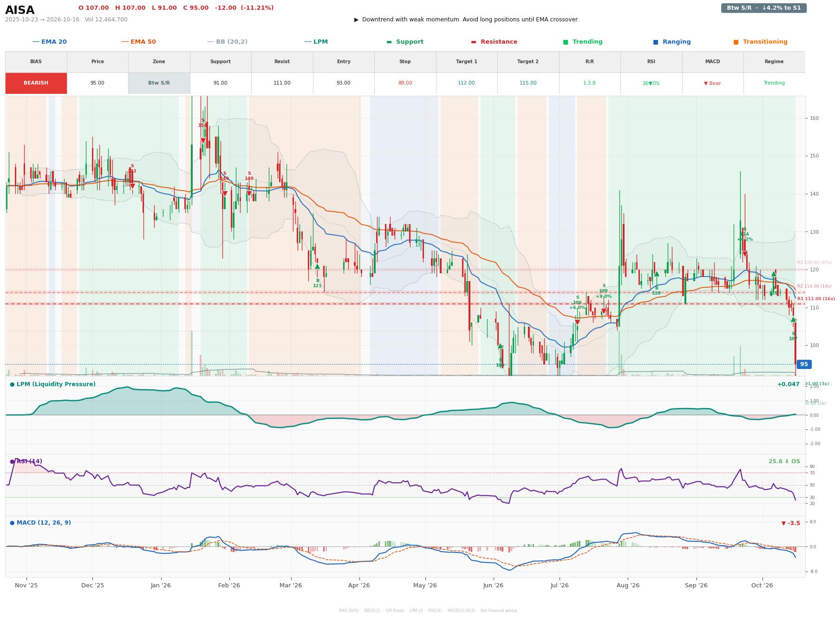Click the LPM legend entry in the top legend row
Image resolution: width=840 pixels, height=618 pixels.
[x=316, y=42]
